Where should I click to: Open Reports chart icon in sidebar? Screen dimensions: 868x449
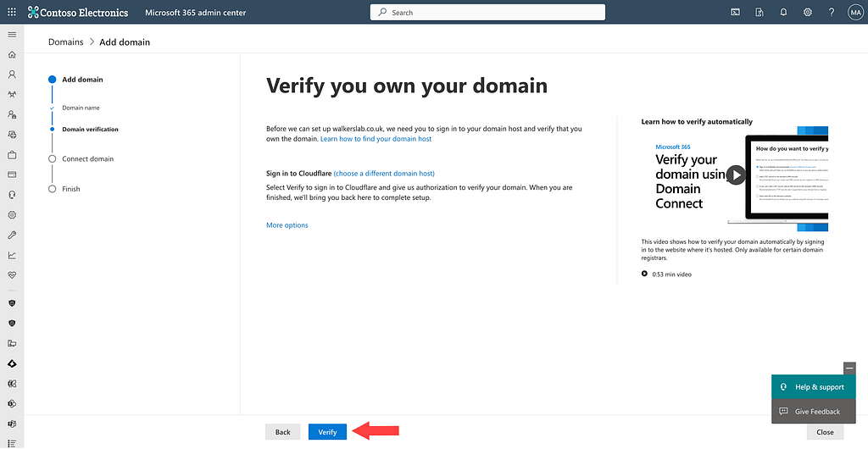tap(12, 255)
